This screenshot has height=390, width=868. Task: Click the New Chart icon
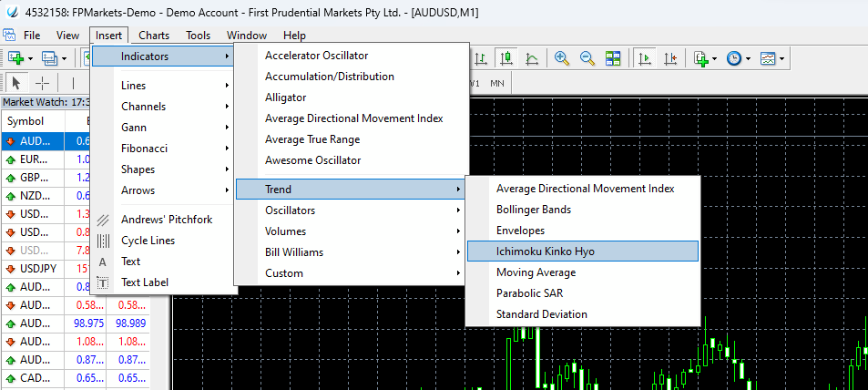point(15,58)
